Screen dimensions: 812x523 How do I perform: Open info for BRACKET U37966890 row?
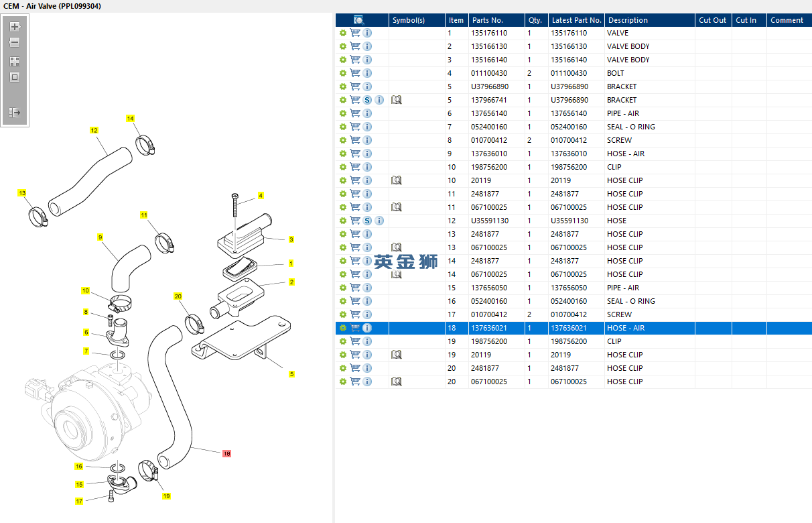point(367,86)
